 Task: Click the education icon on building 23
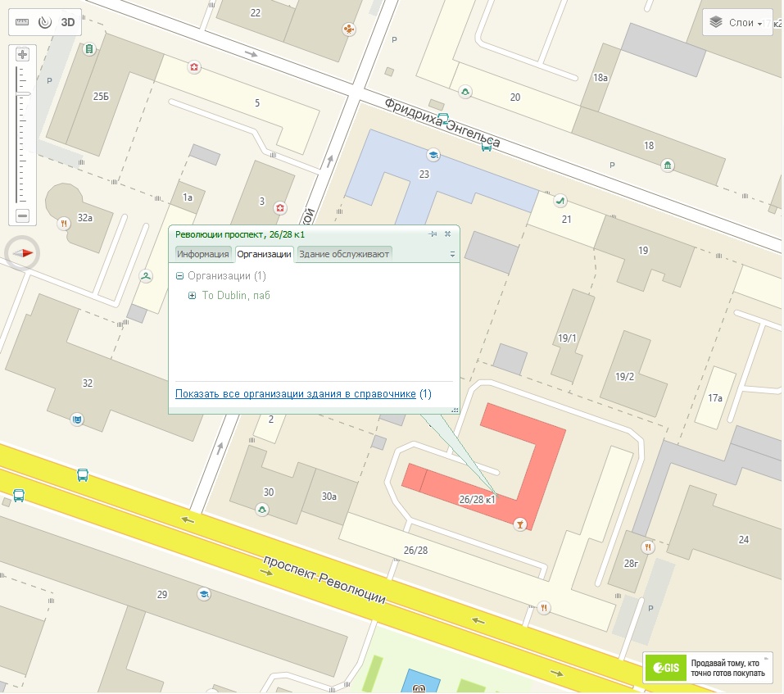click(x=433, y=155)
